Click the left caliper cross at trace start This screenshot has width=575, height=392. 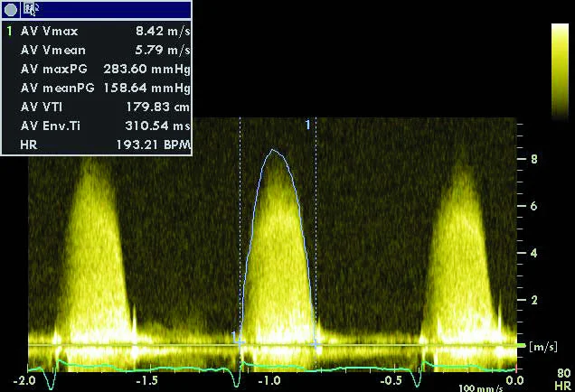tap(240, 343)
